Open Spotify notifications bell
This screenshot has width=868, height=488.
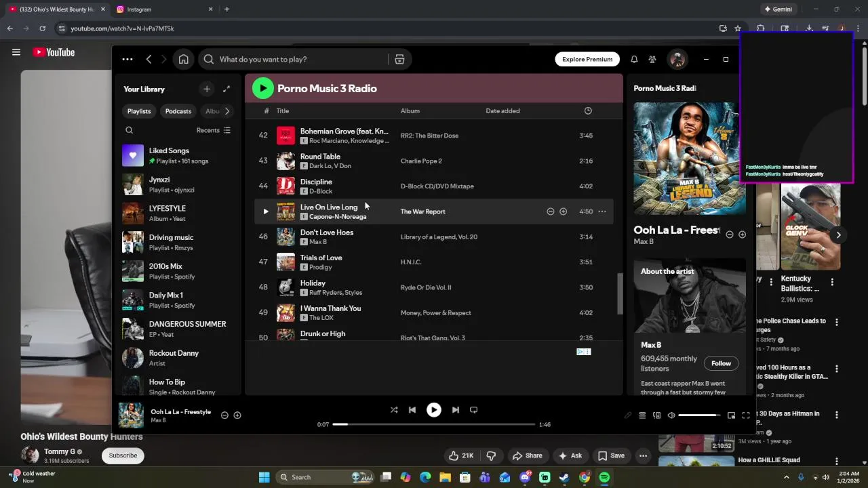point(634,60)
